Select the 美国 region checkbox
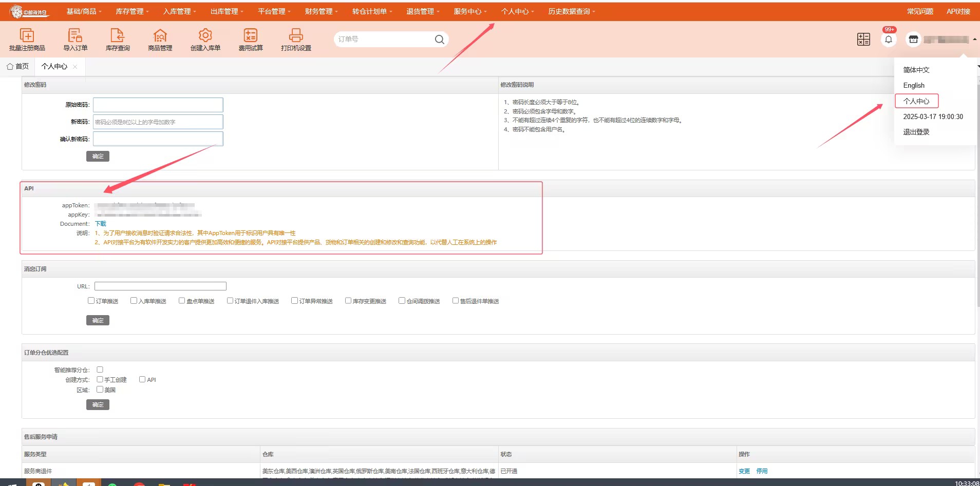This screenshot has height=486, width=980. 100,390
